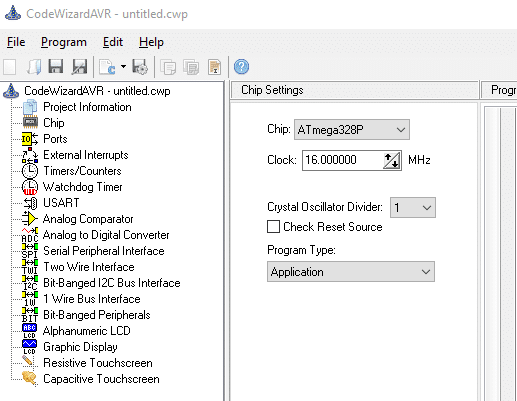517x401 pixels.
Task: Click the Program Preview C-file icon
Action: [108, 67]
